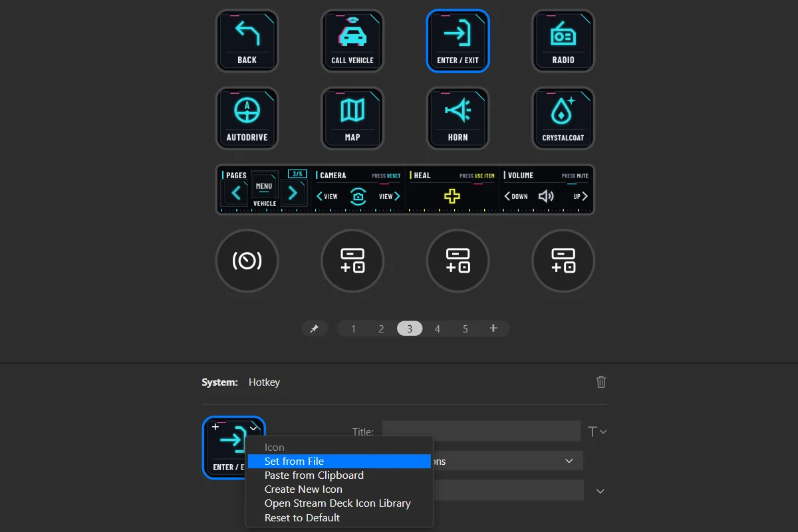
Task: Click the PRESS MUTE label in VOLUME
Action: click(x=575, y=176)
